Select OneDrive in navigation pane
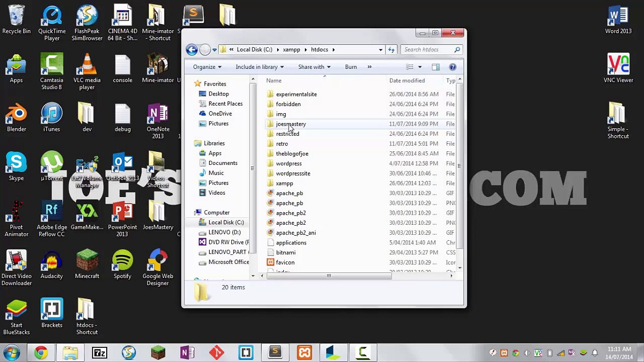 point(220,114)
